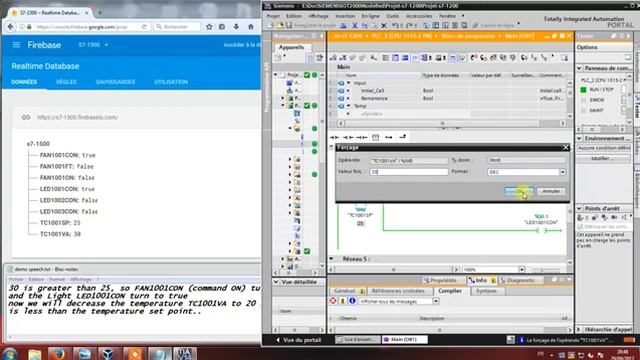Cut selection with the scissors icon in TIA Portal

(355, 25)
